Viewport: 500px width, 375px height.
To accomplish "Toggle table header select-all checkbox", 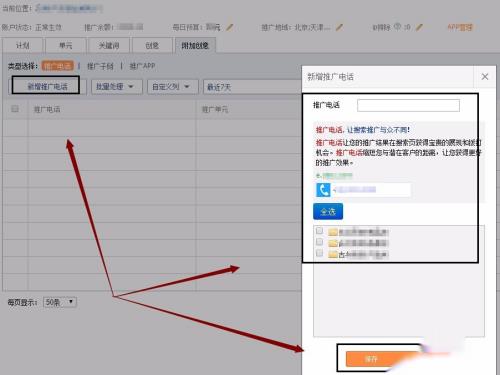I will (x=15, y=109).
